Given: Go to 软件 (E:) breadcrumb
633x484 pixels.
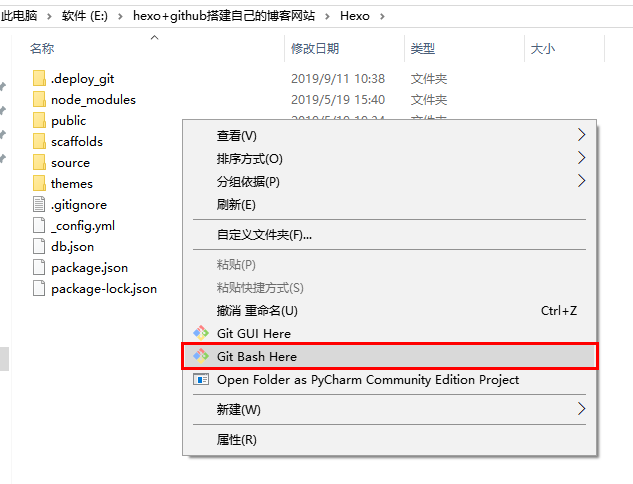Looking at the screenshot, I should point(85,16).
